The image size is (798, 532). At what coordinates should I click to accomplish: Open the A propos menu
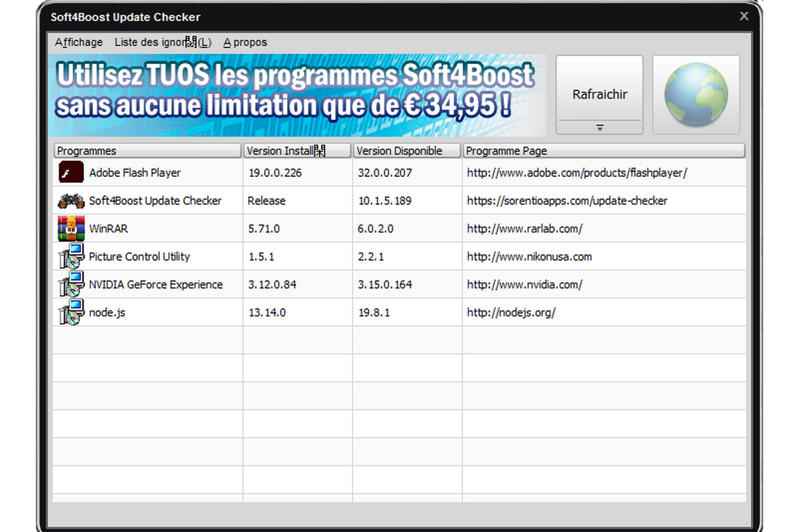click(x=245, y=42)
